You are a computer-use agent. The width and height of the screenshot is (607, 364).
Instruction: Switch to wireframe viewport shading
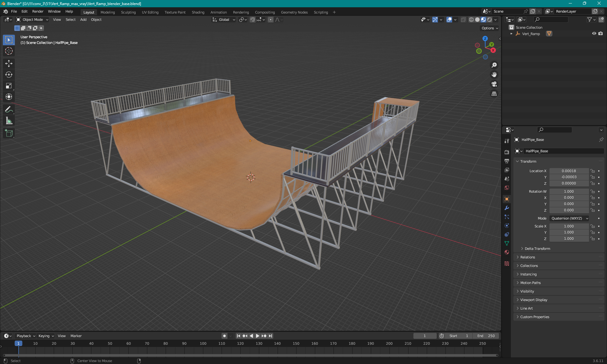[x=471, y=20]
